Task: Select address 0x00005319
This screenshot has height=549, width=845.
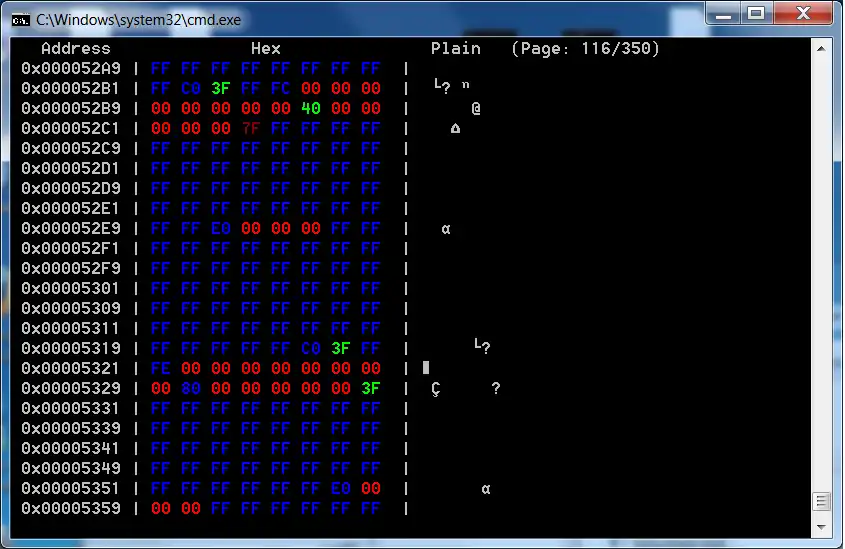Action: pyautogui.click(x=71, y=349)
